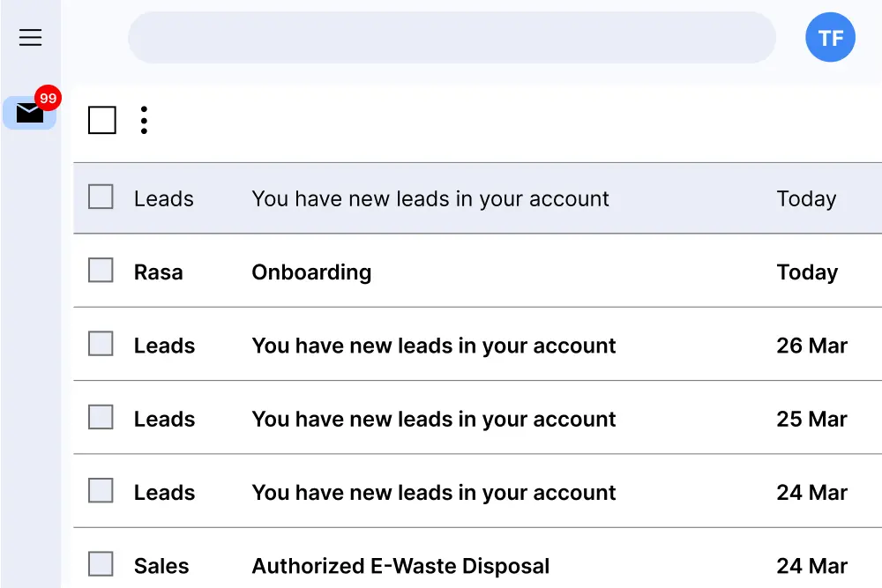Open the TF profile avatar
882x588 pixels.
pyautogui.click(x=830, y=38)
